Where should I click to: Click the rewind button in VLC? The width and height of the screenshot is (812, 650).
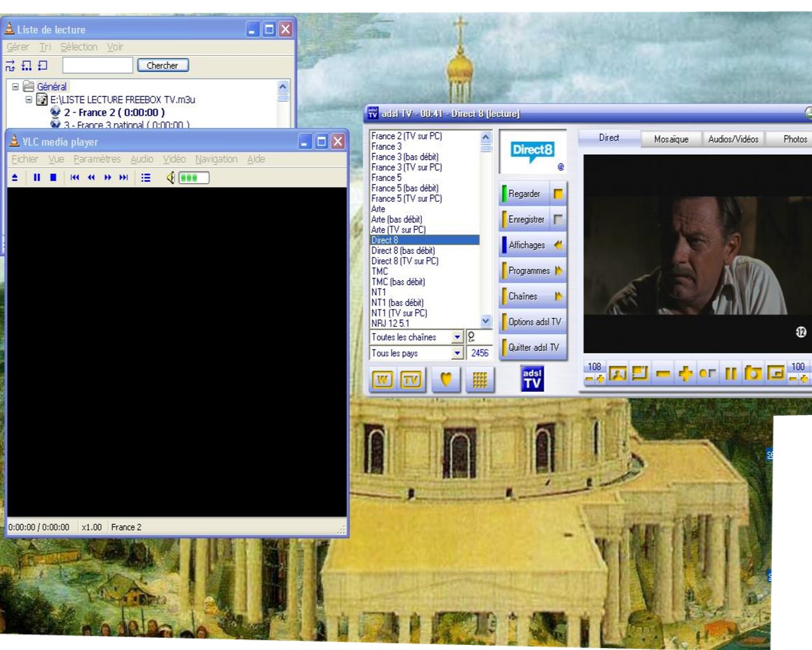(x=91, y=178)
